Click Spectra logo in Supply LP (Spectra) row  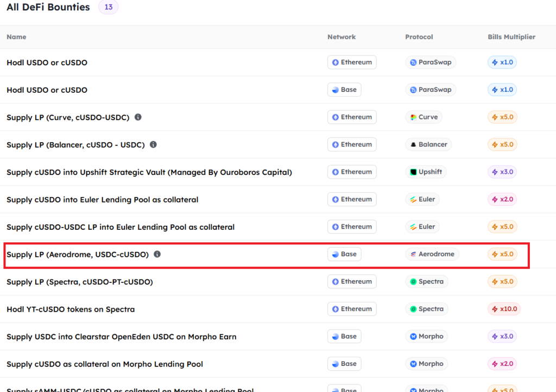point(413,281)
